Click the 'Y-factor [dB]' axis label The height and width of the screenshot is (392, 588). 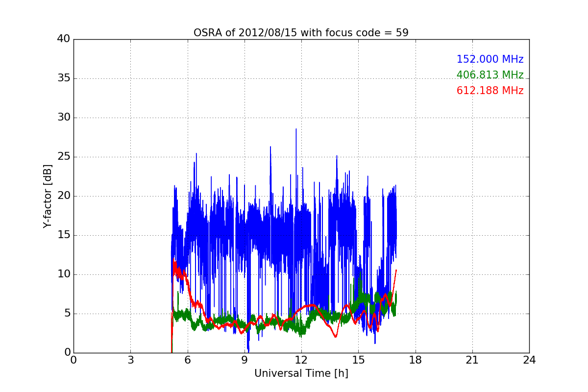[x=48, y=196]
